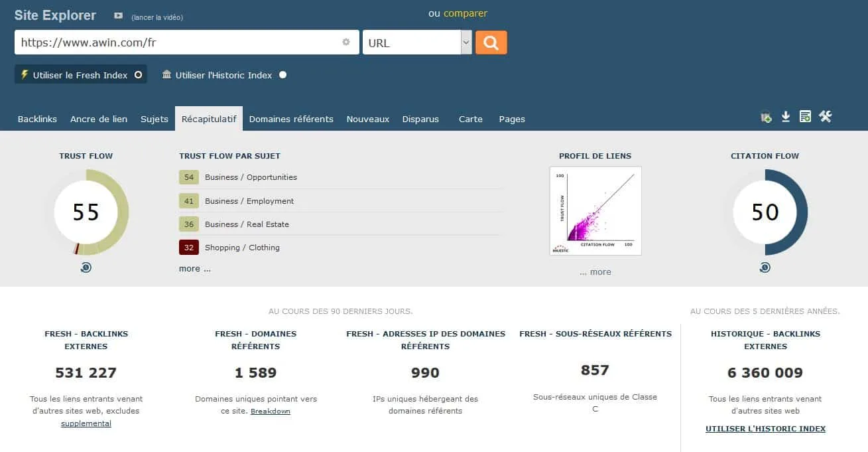The image size is (868, 452).
Task: Click the 'Breakdown' link
Action: click(x=271, y=412)
